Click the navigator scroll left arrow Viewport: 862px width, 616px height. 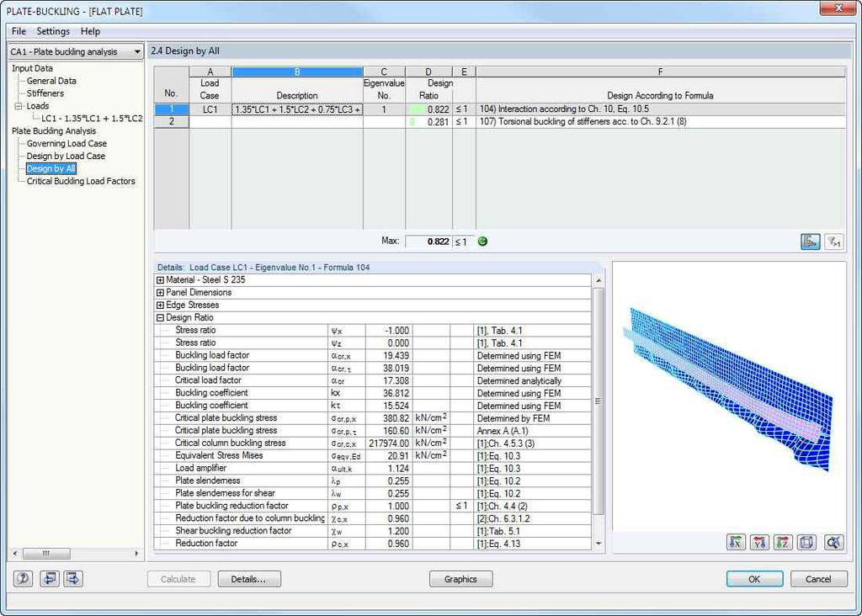pos(15,554)
